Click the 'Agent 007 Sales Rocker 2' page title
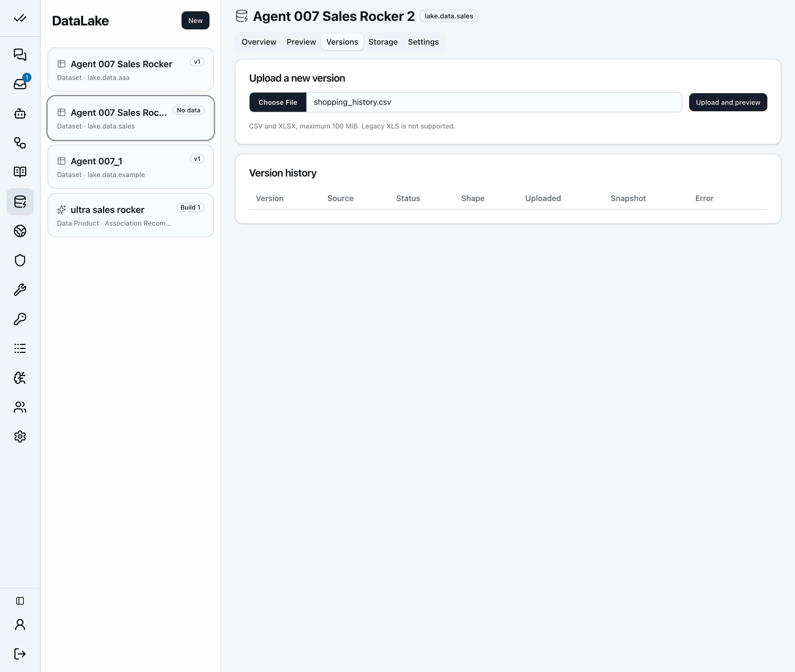The width and height of the screenshot is (795, 672). (334, 16)
